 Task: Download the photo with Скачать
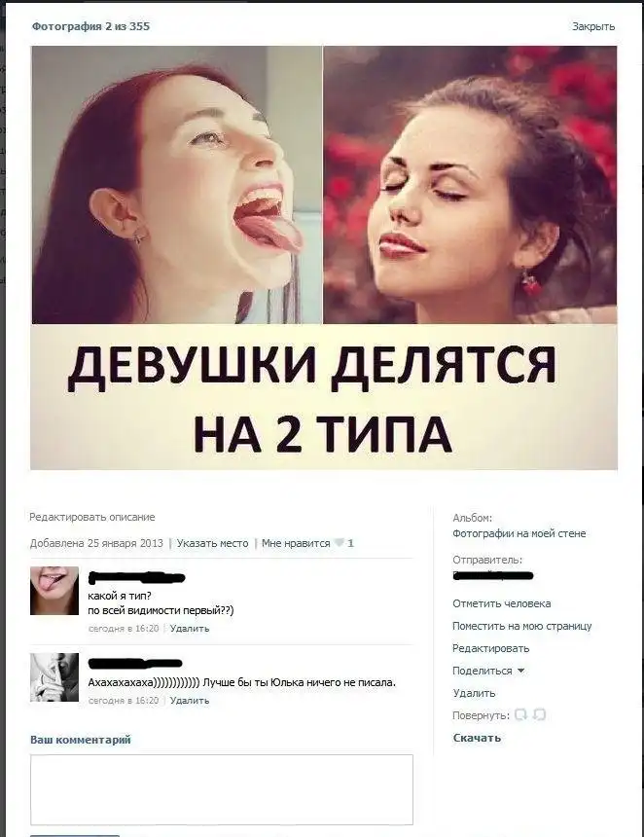point(477,738)
